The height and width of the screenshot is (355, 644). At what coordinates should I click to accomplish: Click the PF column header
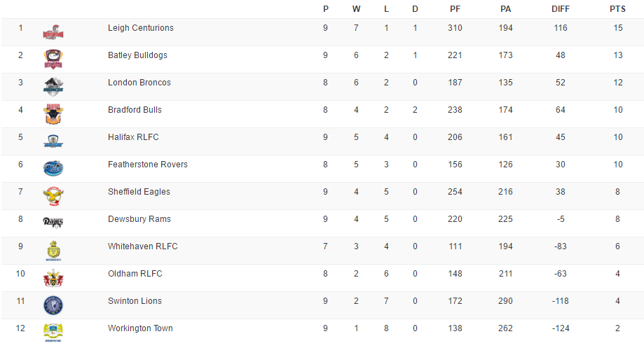[455, 9]
